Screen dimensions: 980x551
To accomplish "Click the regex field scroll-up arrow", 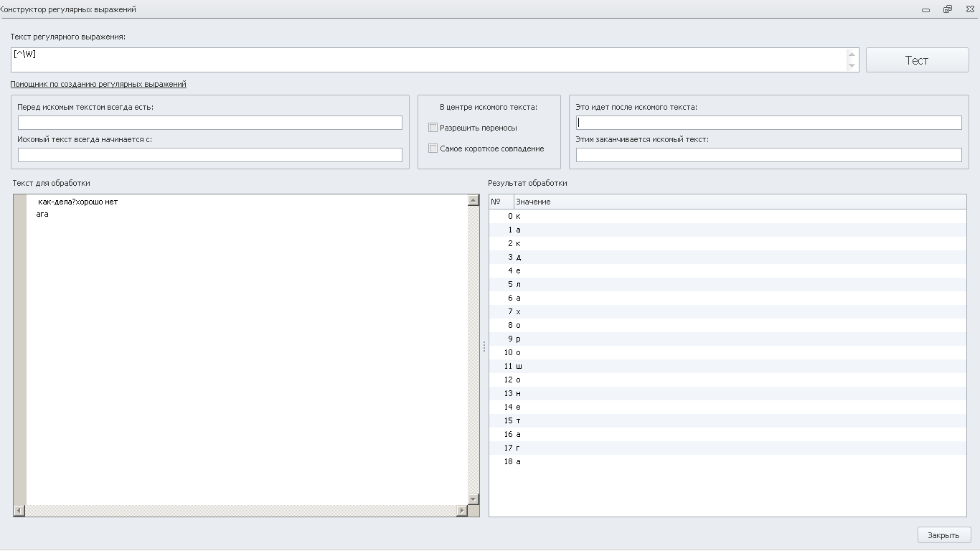I will 852,55.
